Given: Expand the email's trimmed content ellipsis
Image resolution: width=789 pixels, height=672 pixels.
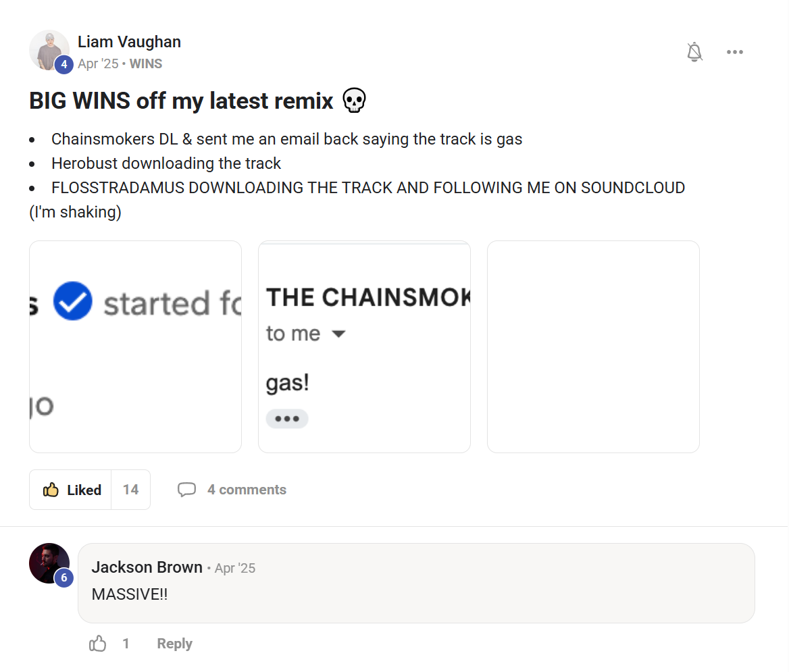Looking at the screenshot, I should click(287, 419).
